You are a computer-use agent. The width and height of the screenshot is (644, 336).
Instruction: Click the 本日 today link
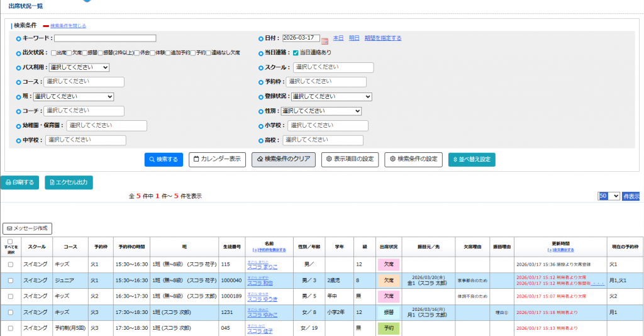click(338, 38)
